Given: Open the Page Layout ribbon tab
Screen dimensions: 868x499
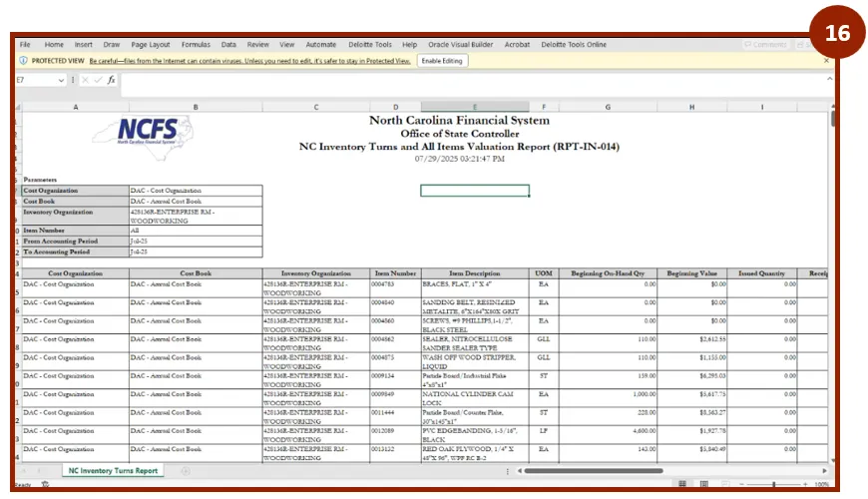Looking at the screenshot, I should pos(151,45).
